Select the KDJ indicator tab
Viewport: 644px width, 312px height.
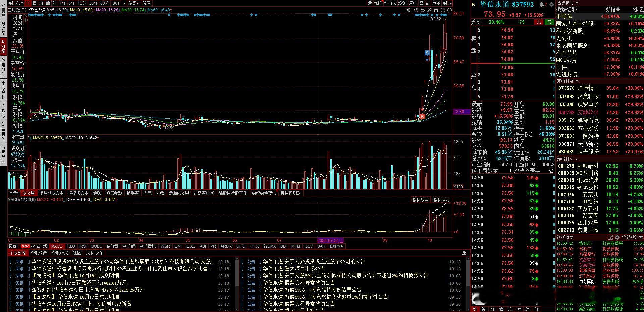pyautogui.click(x=71, y=246)
